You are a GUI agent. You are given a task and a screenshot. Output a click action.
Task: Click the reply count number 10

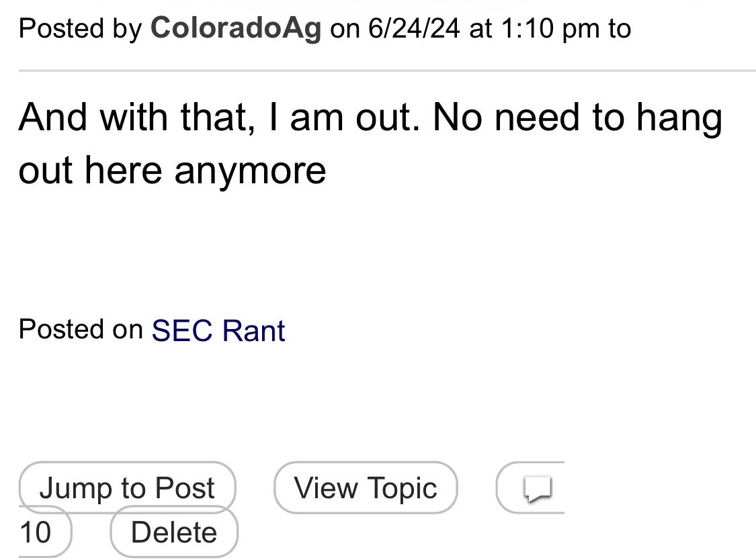(x=36, y=532)
